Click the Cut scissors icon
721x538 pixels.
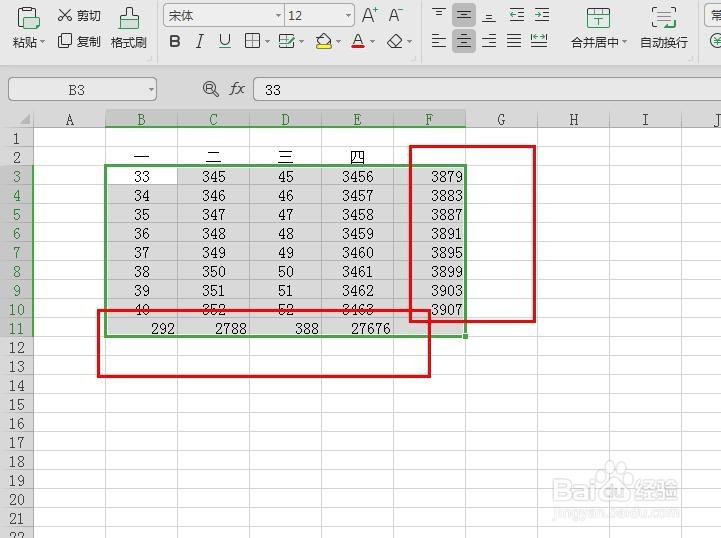[64, 16]
